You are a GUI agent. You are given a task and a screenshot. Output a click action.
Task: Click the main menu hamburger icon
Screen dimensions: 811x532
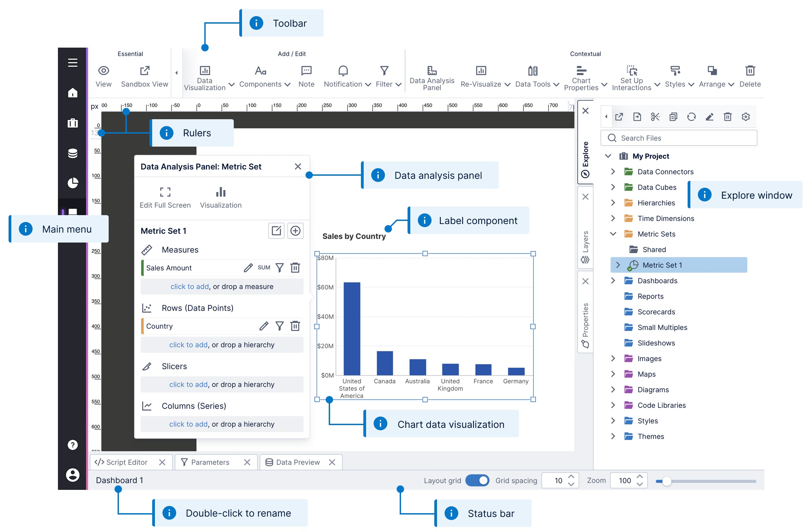72,63
